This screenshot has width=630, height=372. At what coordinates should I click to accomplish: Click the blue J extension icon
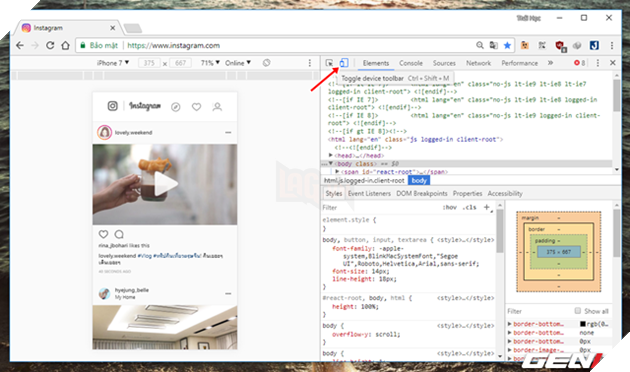point(594,45)
